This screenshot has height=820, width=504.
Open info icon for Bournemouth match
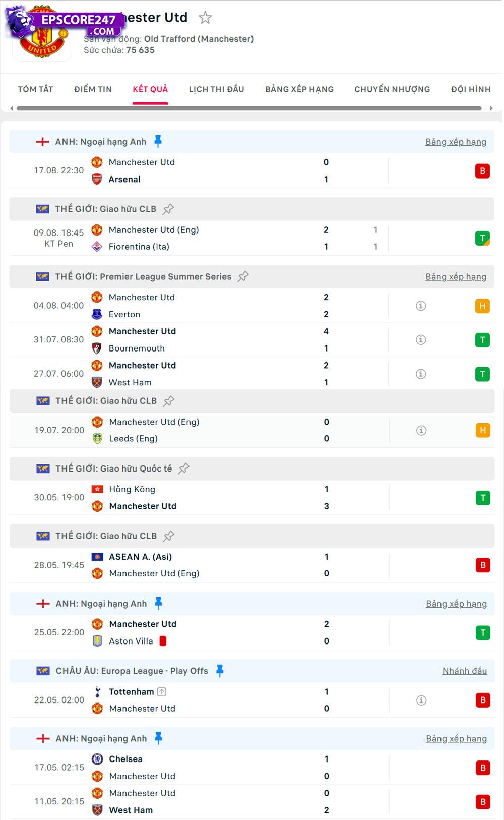[421, 340]
